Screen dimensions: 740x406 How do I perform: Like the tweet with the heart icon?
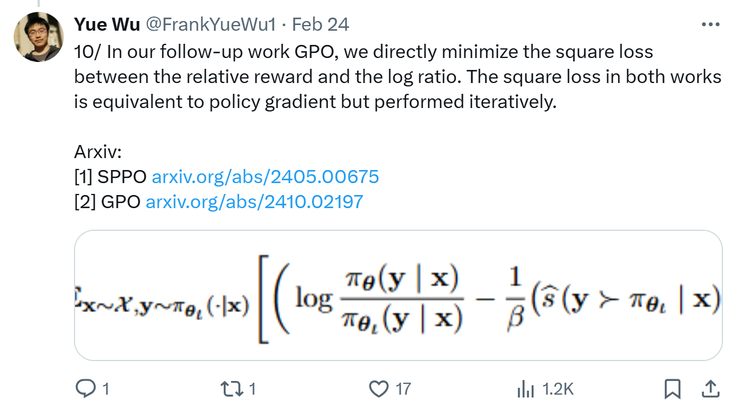[x=377, y=387]
